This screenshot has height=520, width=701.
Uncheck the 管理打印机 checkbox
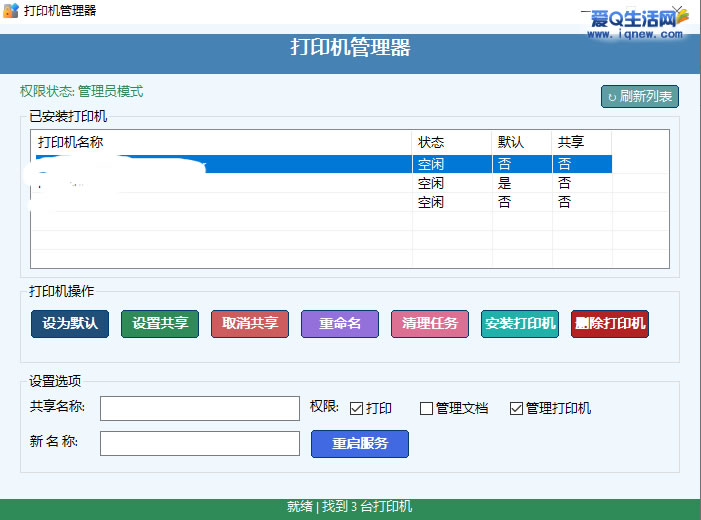coord(516,408)
